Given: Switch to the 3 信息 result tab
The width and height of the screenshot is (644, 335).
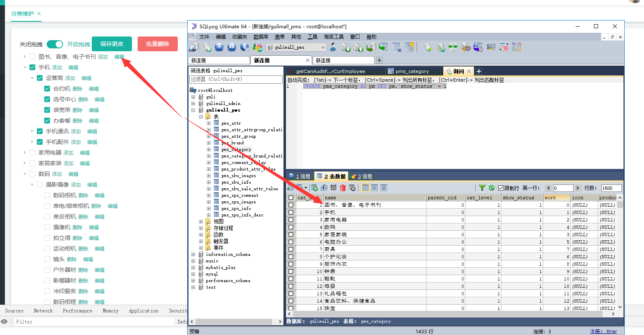Looking at the screenshot, I should click(362, 176).
